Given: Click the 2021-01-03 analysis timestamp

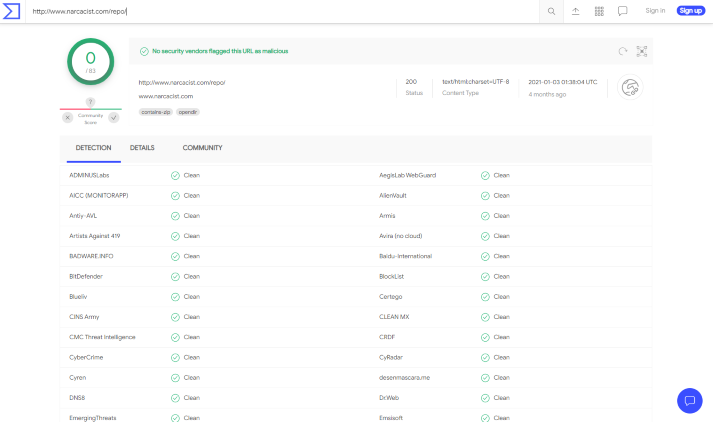Looking at the screenshot, I should (x=562, y=82).
